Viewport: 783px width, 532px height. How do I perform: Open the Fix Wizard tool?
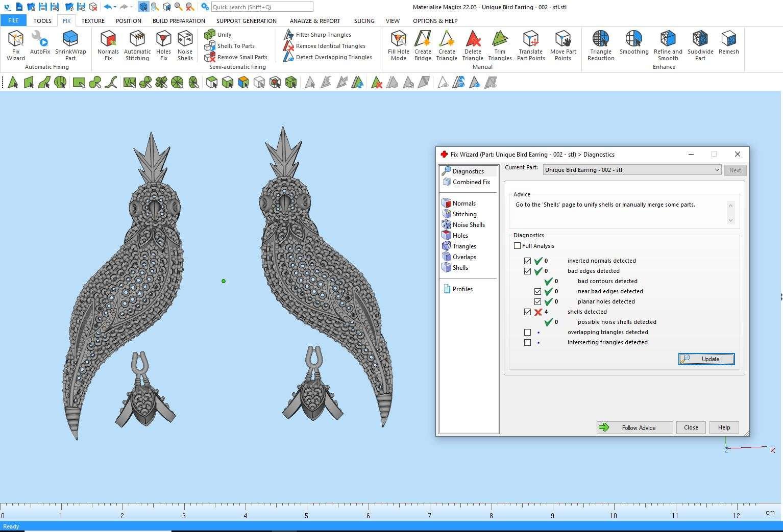click(x=15, y=45)
